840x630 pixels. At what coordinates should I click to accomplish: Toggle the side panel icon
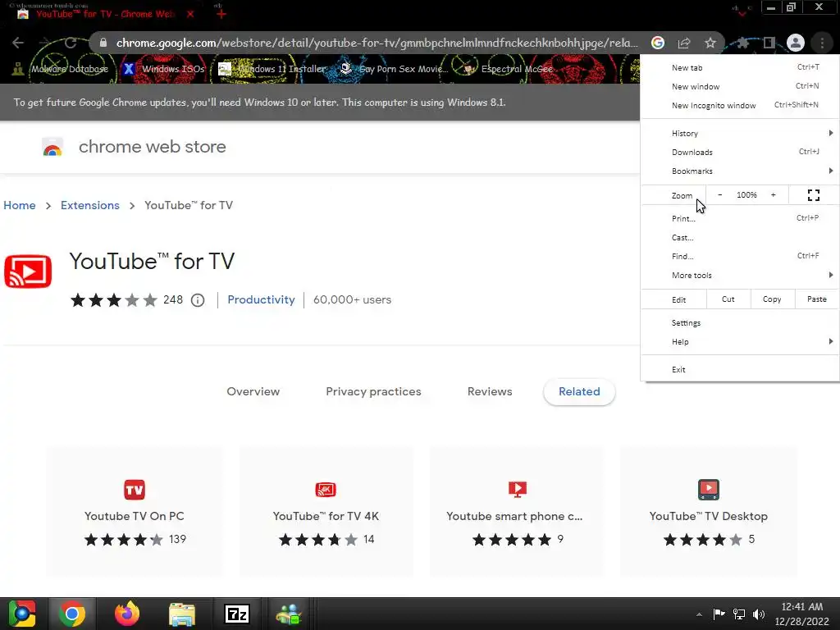[769, 43]
